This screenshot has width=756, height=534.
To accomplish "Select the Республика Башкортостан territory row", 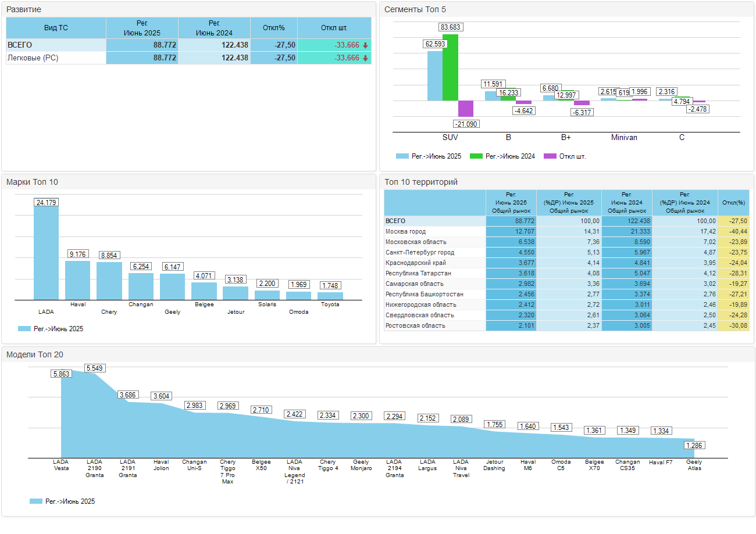I will 566,294.
